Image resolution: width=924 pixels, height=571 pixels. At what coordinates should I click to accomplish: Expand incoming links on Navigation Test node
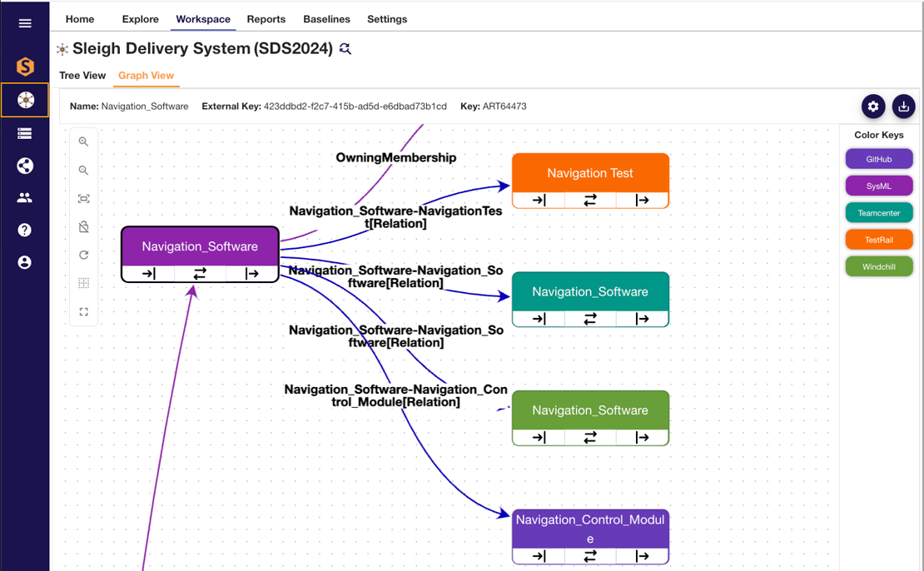539,201
